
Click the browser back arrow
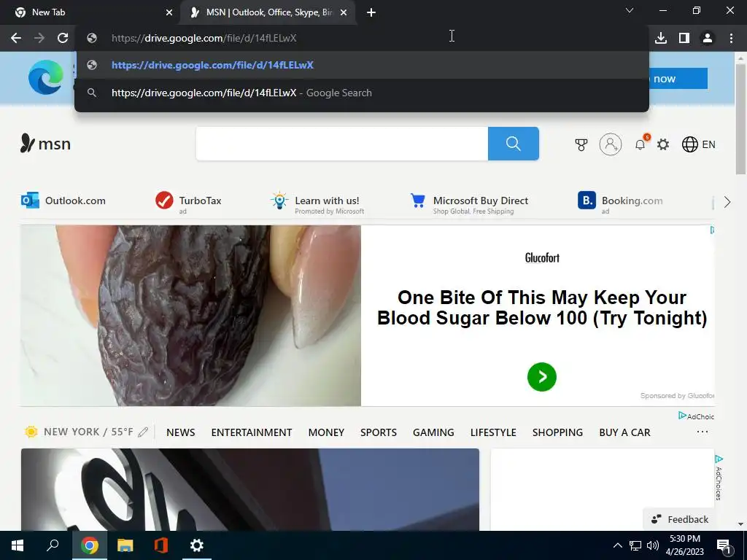tap(16, 38)
